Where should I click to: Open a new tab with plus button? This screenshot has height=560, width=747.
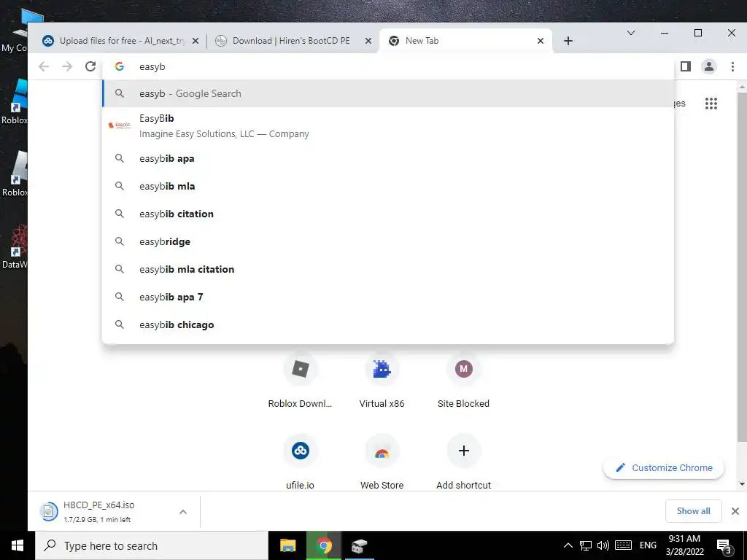tap(568, 41)
